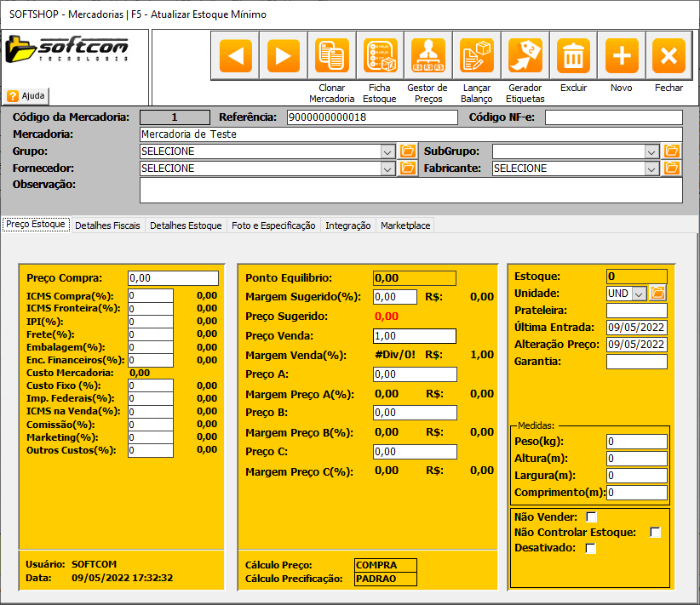This screenshot has height=605, width=700.
Task: Click the Clonar Mercadoria icon
Action: [331, 56]
